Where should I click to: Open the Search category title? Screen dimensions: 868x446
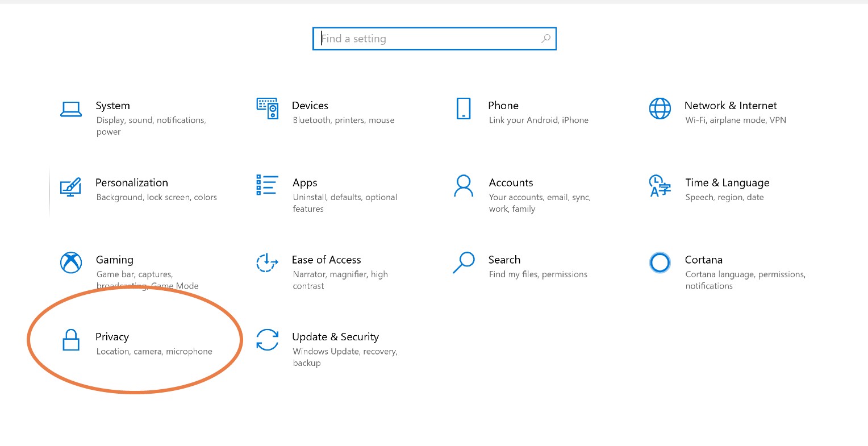coord(504,260)
